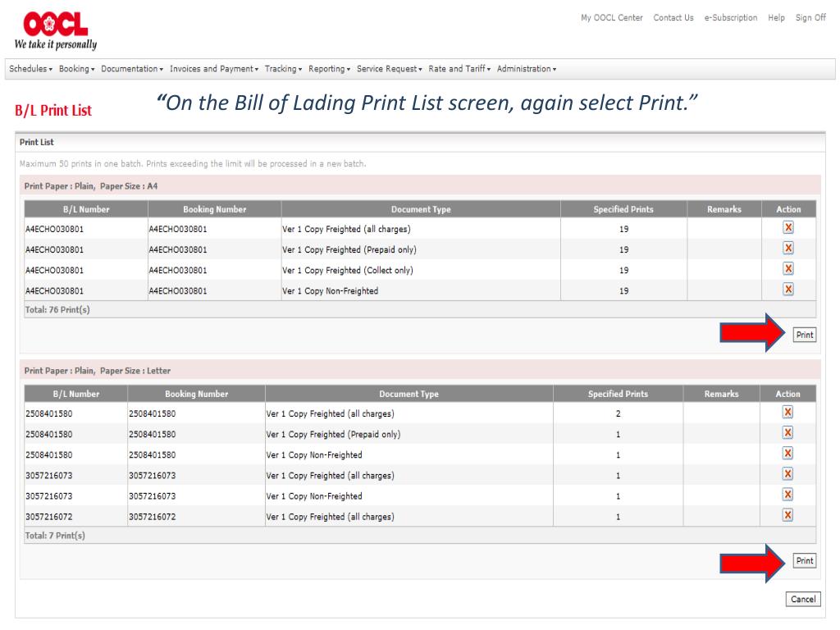The height and width of the screenshot is (630, 840).
Task: Print the A4 paper size batch
Action: click(805, 335)
